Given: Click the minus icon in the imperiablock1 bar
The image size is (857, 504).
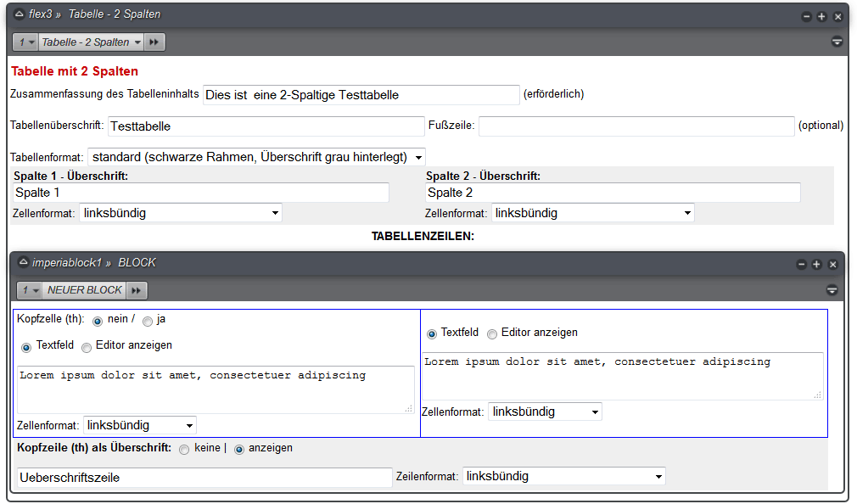Looking at the screenshot, I should coord(801,265).
